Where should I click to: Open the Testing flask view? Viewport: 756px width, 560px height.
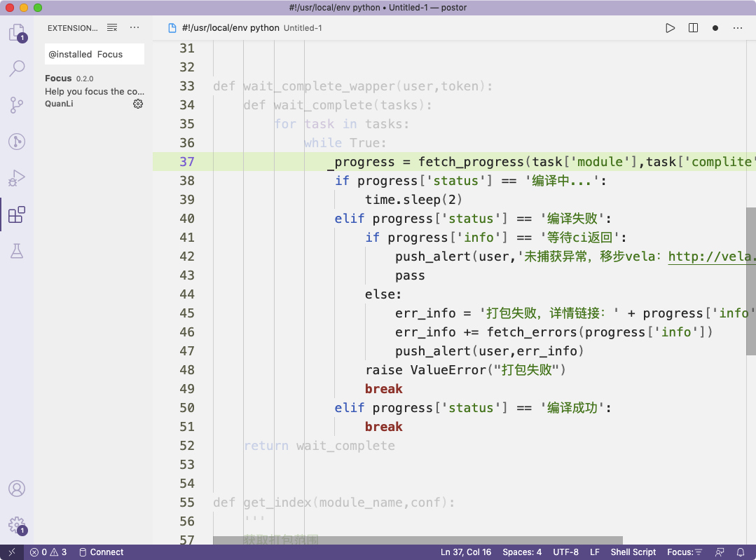[x=17, y=251]
